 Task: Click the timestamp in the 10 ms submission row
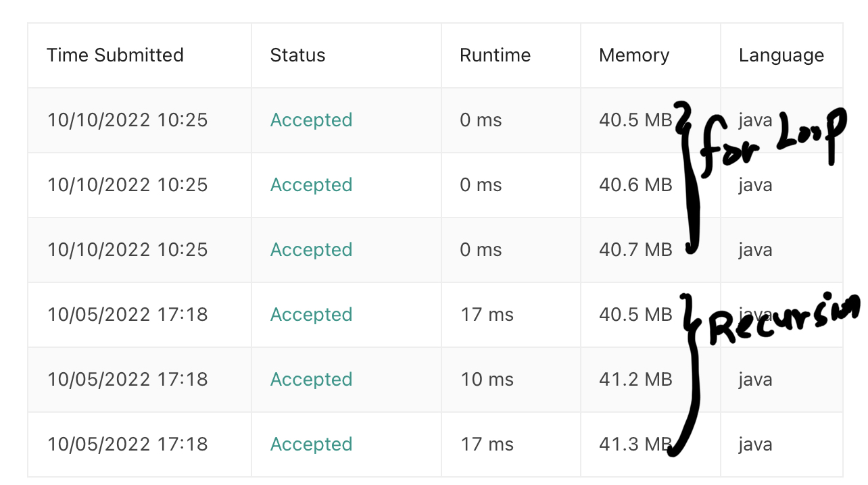(x=127, y=380)
